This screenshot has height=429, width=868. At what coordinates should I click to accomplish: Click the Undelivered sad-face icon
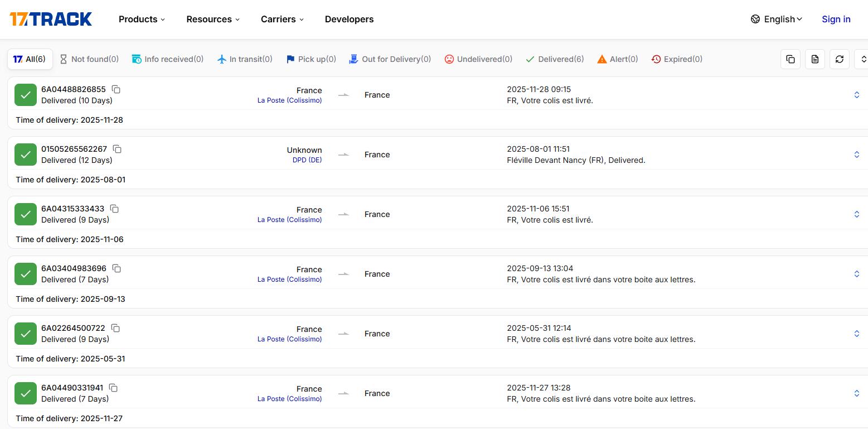point(449,59)
